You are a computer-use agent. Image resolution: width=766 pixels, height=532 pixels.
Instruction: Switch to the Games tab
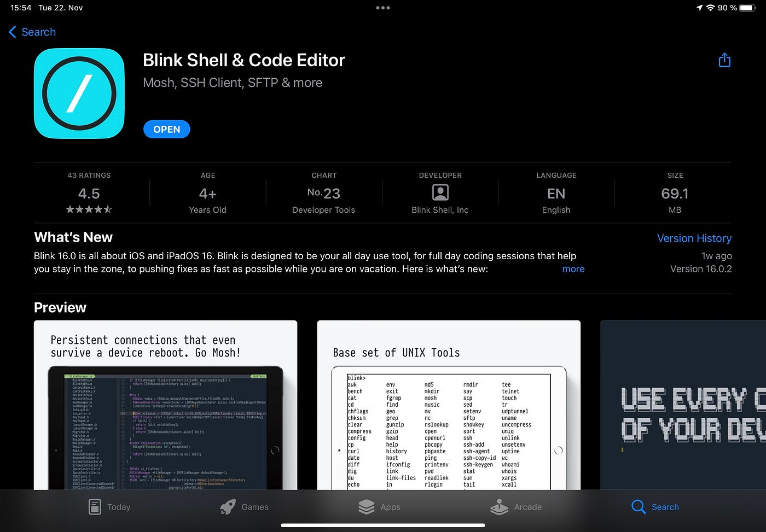[244, 507]
